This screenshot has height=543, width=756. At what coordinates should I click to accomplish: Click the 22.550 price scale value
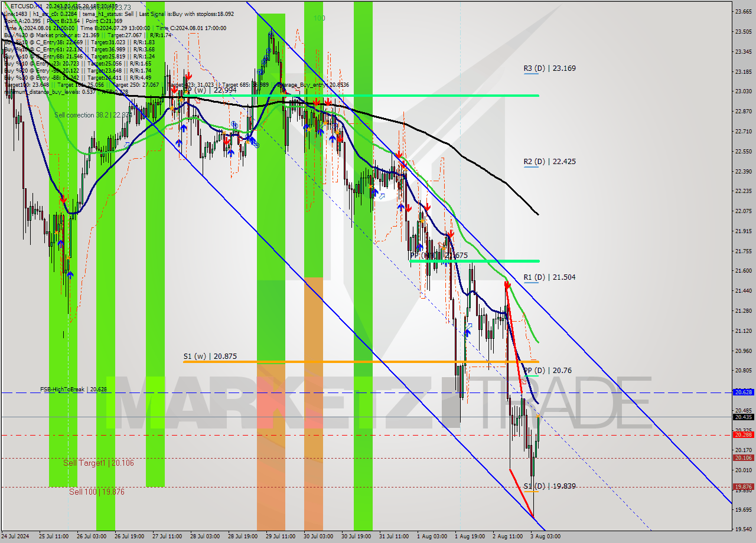[x=743, y=151]
